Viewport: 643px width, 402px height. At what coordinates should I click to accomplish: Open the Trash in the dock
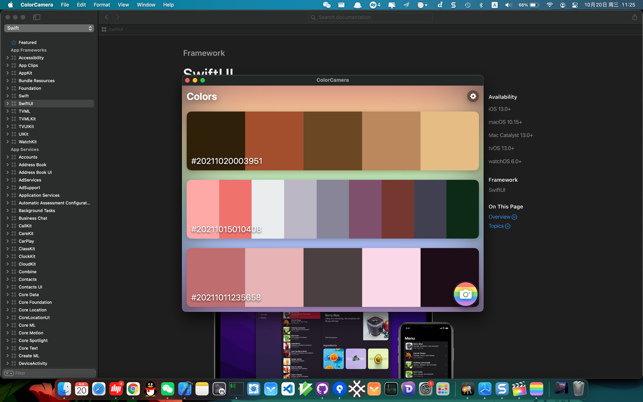[578, 388]
